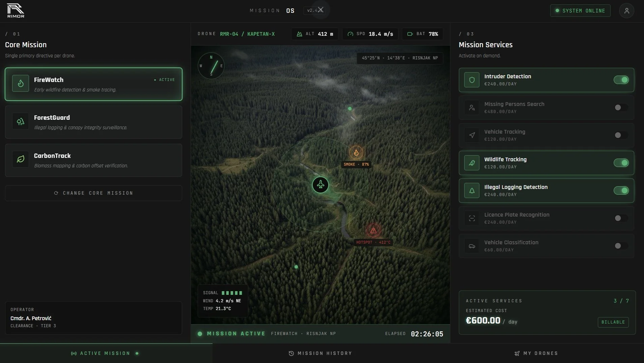Click the FireWatch flame icon
The width and height of the screenshot is (644, 363).
pos(21,83)
